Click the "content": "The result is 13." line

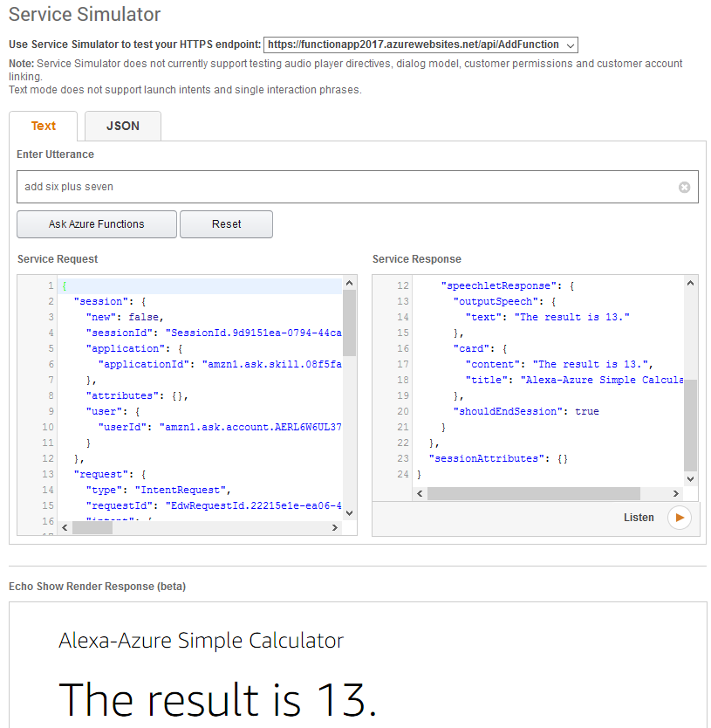point(559,365)
